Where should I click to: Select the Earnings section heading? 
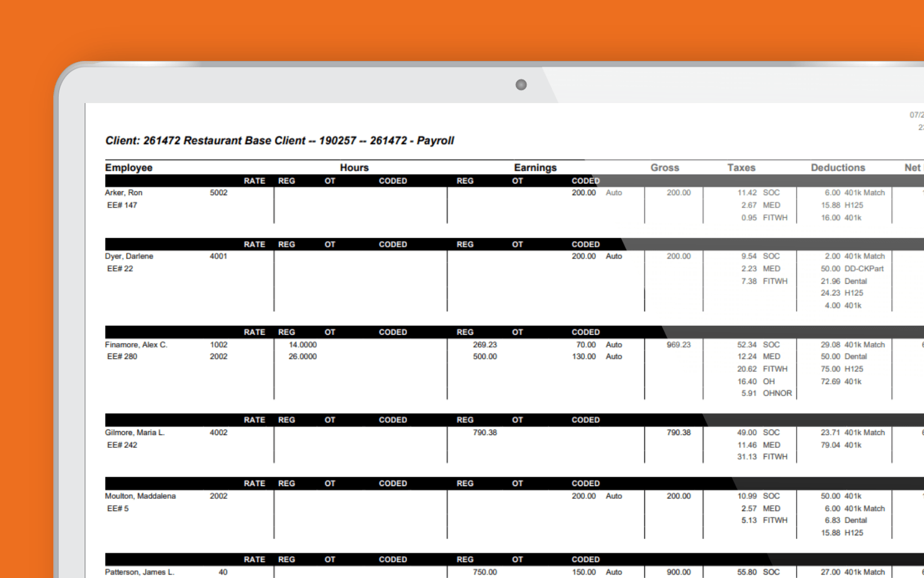(535, 167)
